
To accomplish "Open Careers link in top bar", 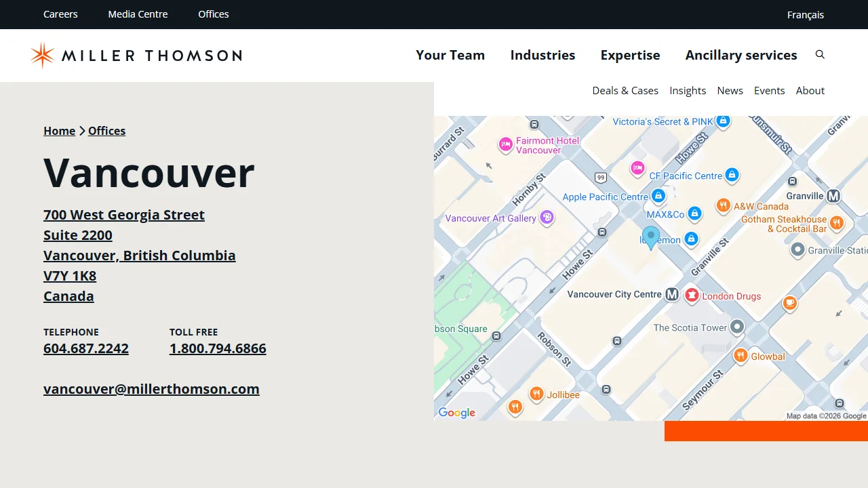I will pos(60,14).
